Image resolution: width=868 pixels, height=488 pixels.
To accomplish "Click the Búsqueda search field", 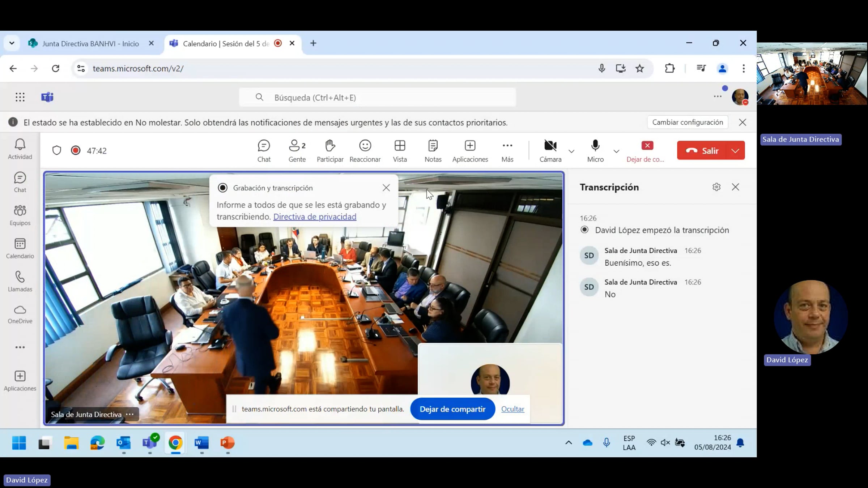I will point(377,97).
